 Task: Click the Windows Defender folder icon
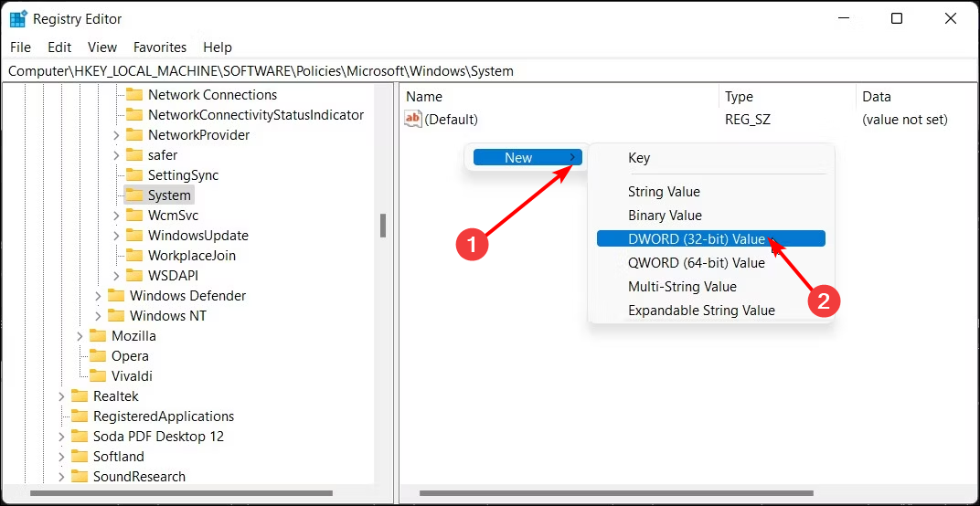click(116, 295)
